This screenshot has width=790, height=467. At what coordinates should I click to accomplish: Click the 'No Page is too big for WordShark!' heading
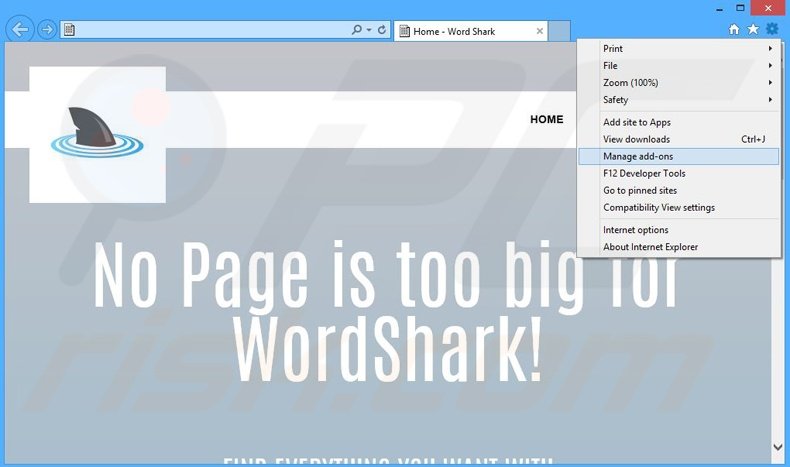click(387, 311)
